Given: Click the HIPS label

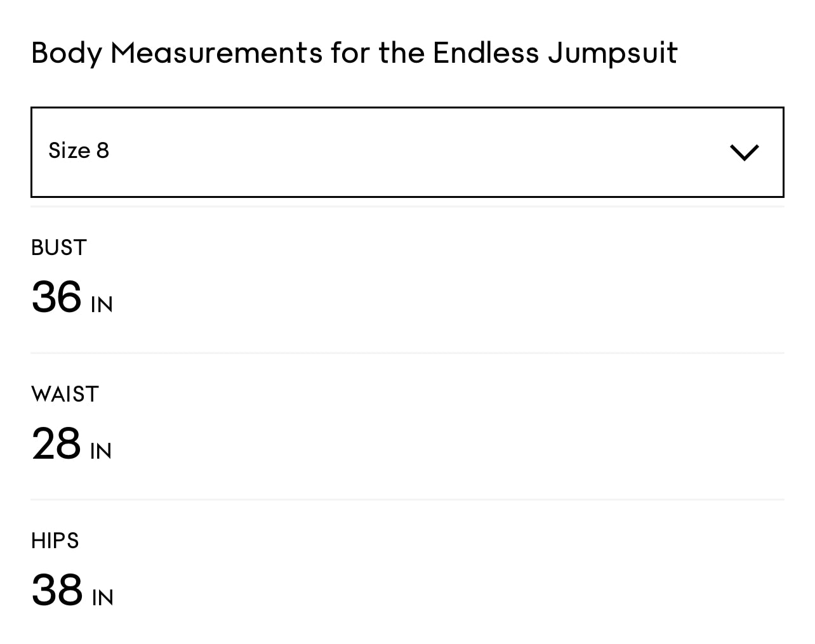Looking at the screenshot, I should 55,541.
